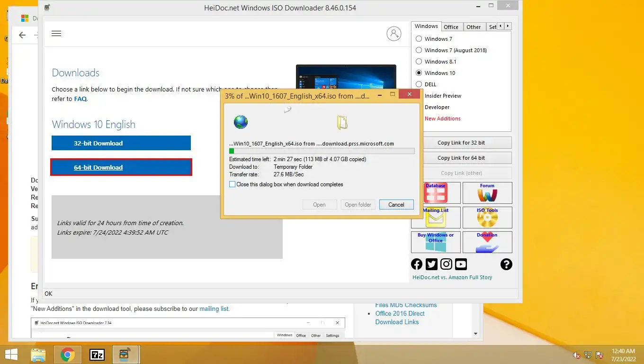Open the Windows Start button
The width and height of the screenshot is (644, 364).
click(x=11, y=355)
